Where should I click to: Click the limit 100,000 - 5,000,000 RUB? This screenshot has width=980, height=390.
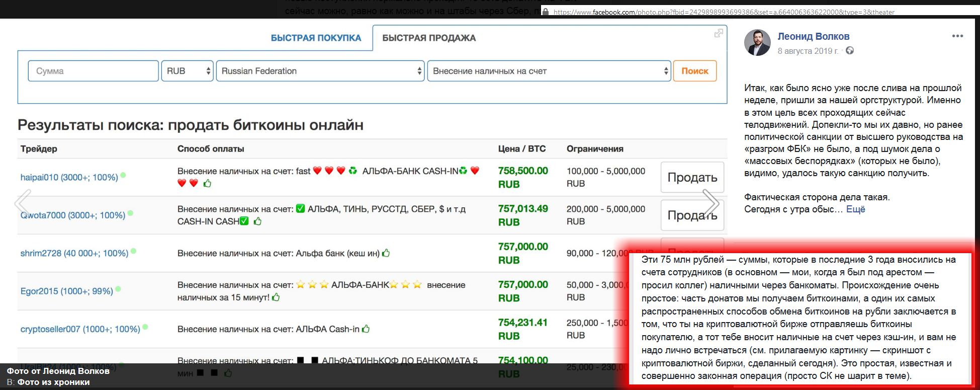(606, 177)
